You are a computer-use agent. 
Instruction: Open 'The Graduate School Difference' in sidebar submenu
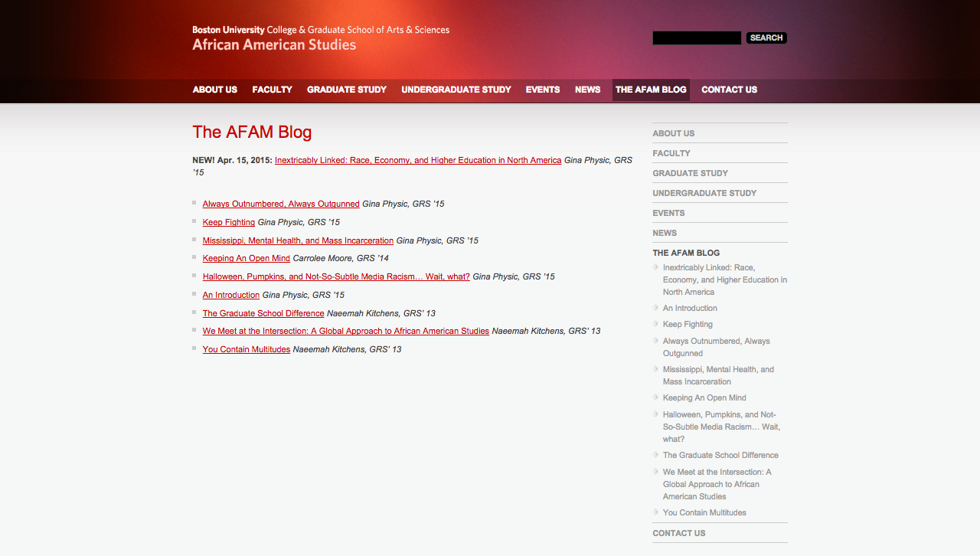point(720,456)
